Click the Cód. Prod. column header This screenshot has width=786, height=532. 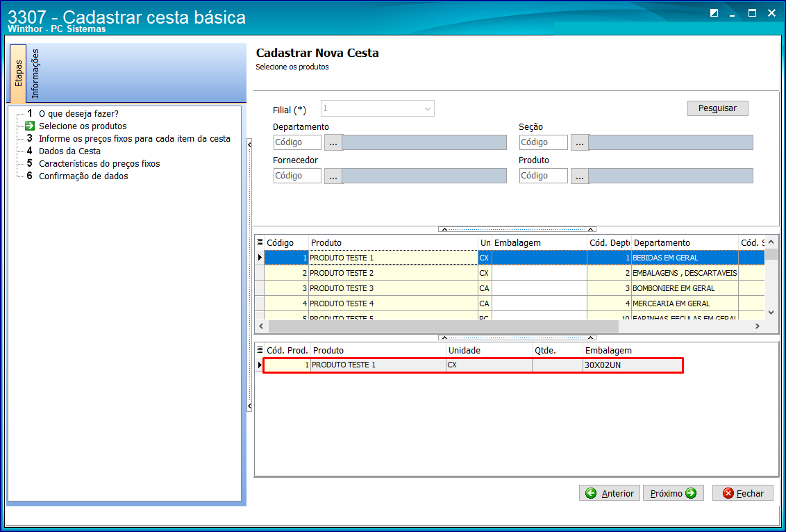click(287, 351)
